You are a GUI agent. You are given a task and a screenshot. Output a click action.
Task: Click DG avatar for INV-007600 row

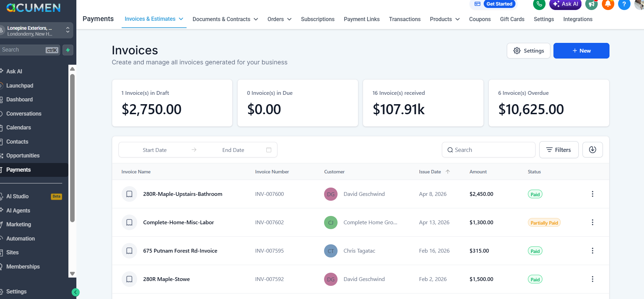coord(331,194)
